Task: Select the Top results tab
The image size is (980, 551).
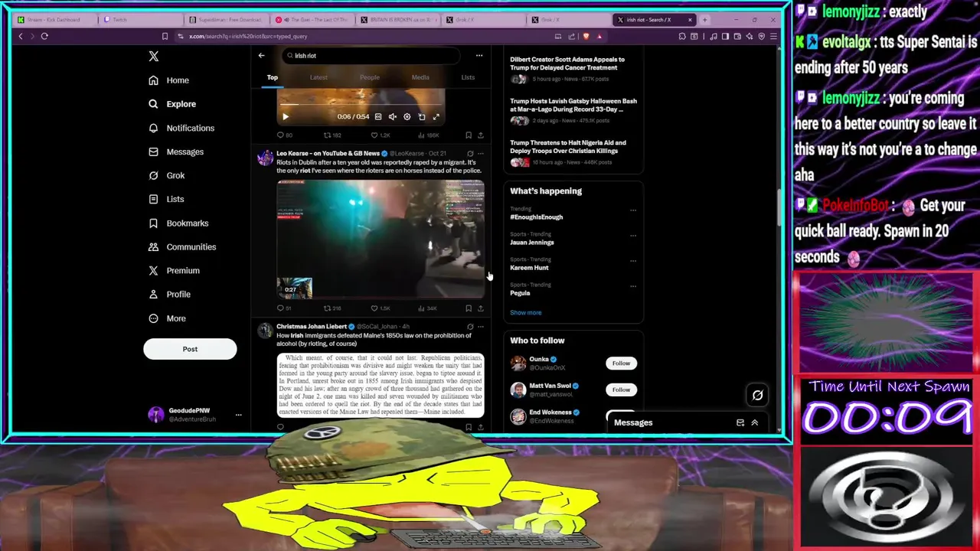Action: point(272,77)
